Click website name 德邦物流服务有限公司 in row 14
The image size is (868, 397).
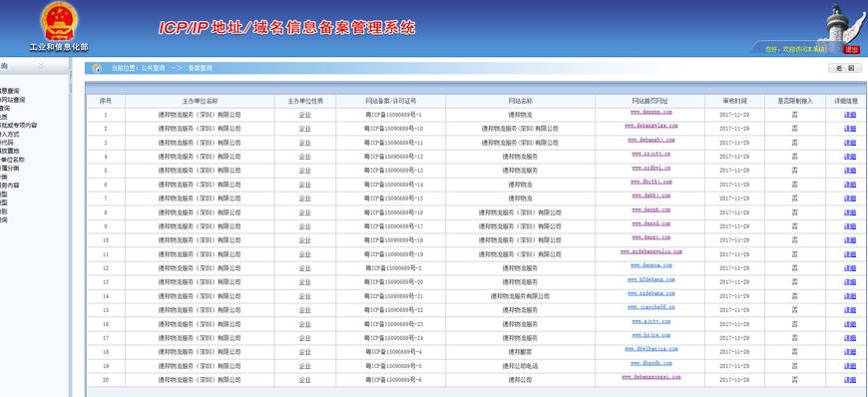521,296
